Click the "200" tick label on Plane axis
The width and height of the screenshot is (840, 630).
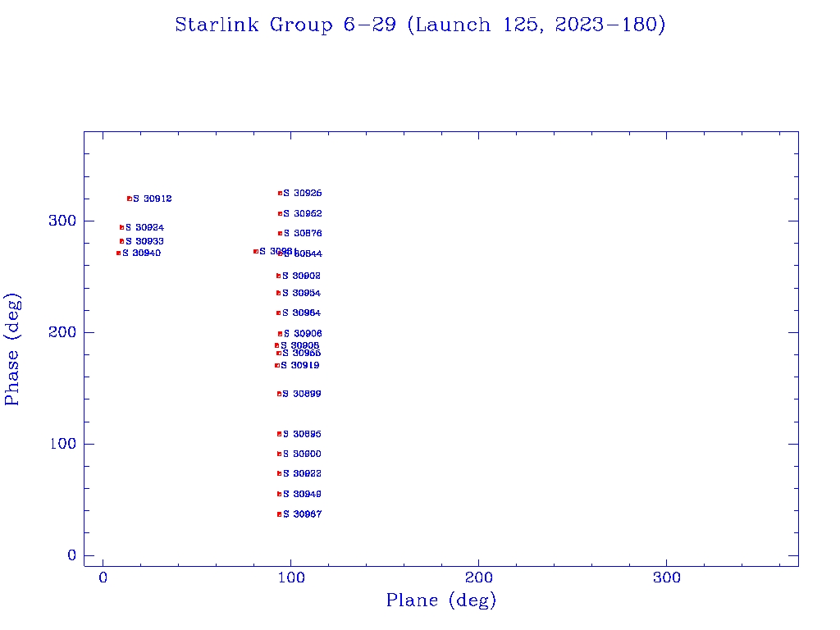pos(478,577)
